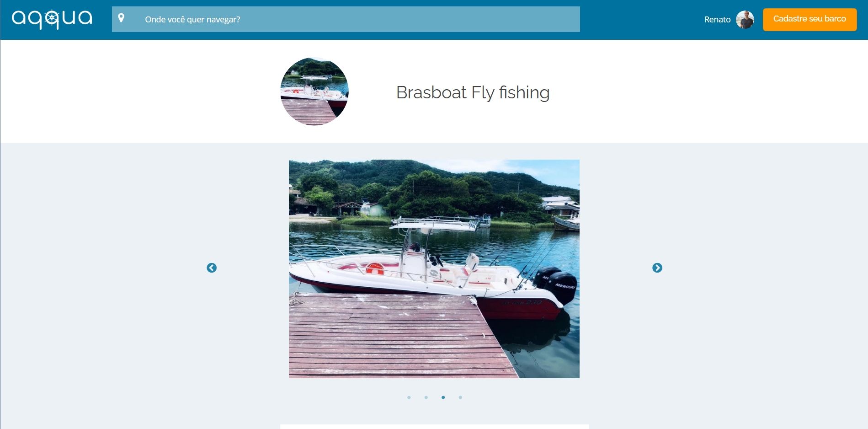This screenshot has height=429, width=868.
Task: Open the large boat photo in carousel
Action: (x=434, y=269)
